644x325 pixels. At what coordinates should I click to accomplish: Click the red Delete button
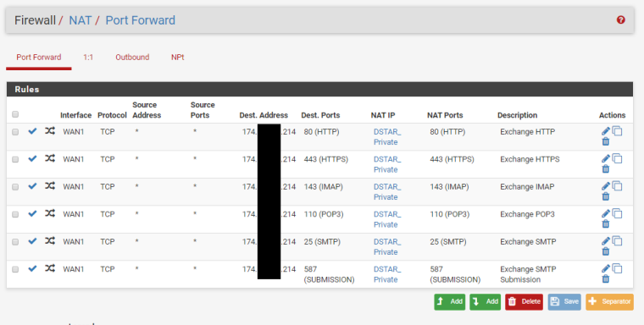tap(524, 301)
